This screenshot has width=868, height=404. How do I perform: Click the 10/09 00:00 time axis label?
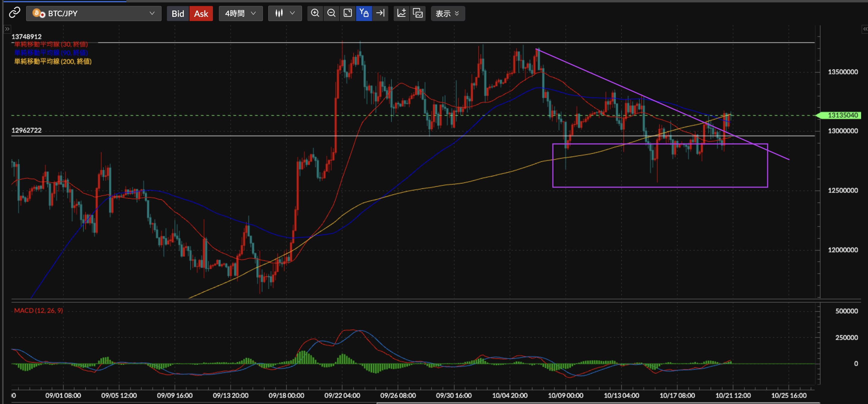[565, 395]
